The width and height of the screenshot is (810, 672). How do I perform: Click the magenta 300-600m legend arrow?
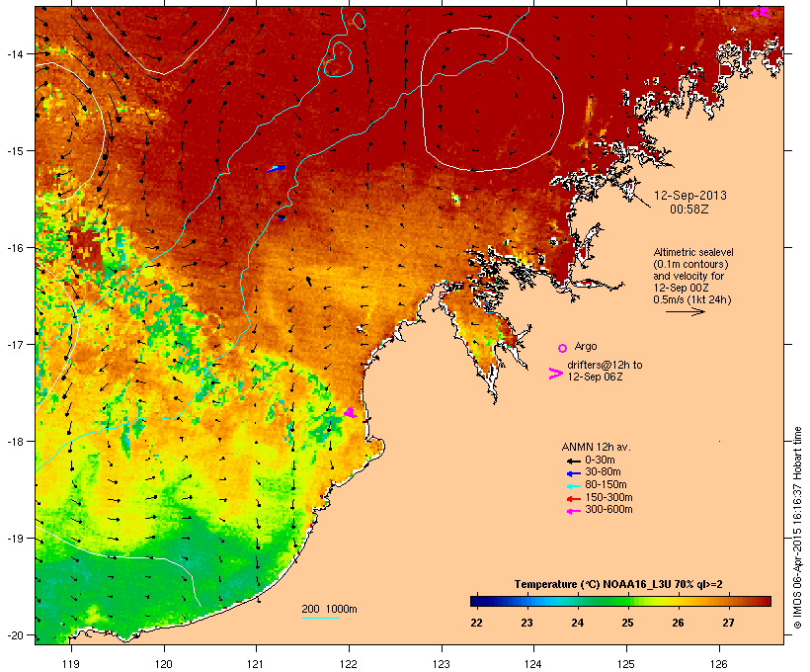point(573,511)
